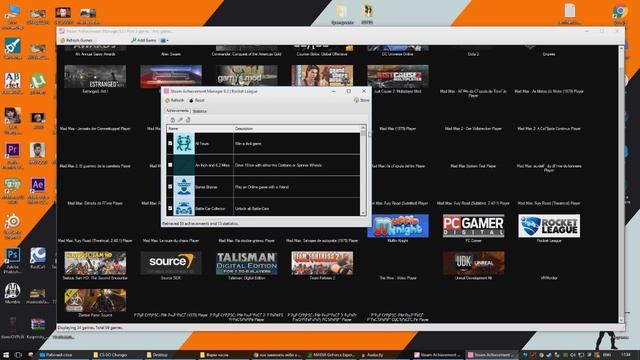Select the Garry's Mod game tile
This screenshot has width=640, height=360.
pos(247,77)
